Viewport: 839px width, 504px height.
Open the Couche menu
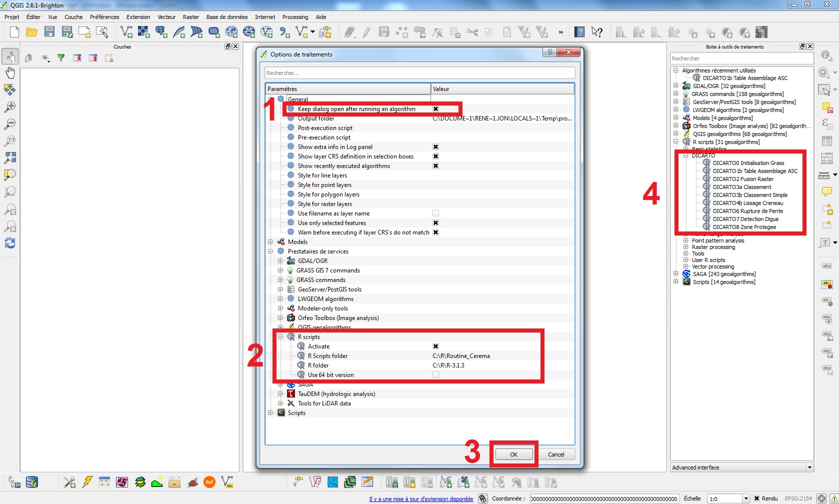73,17
